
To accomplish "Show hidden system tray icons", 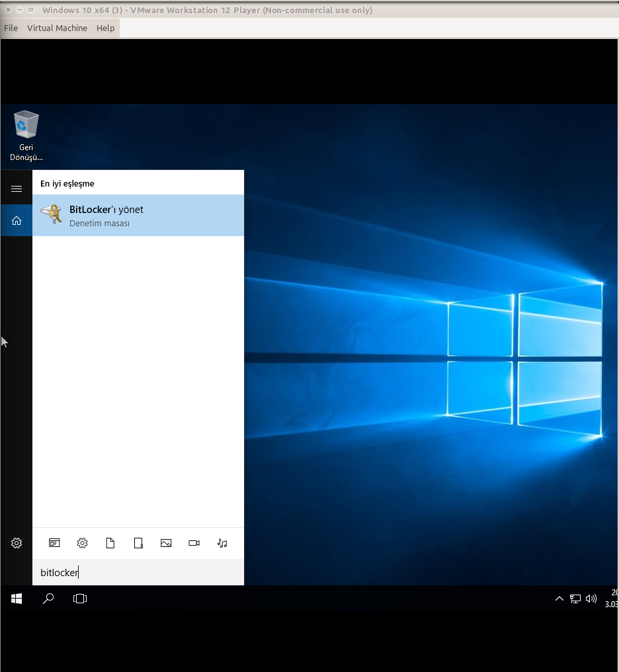I will [x=559, y=599].
